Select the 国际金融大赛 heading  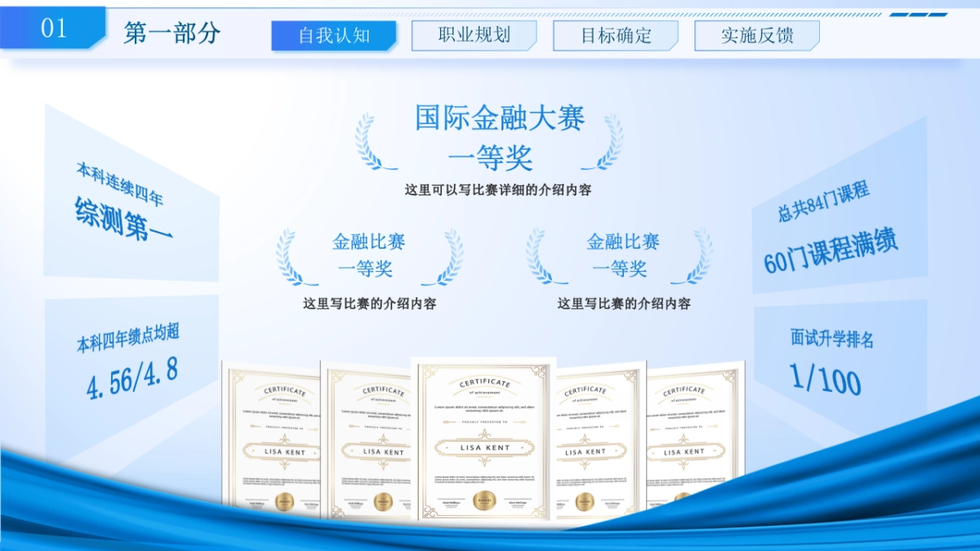(x=499, y=118)
